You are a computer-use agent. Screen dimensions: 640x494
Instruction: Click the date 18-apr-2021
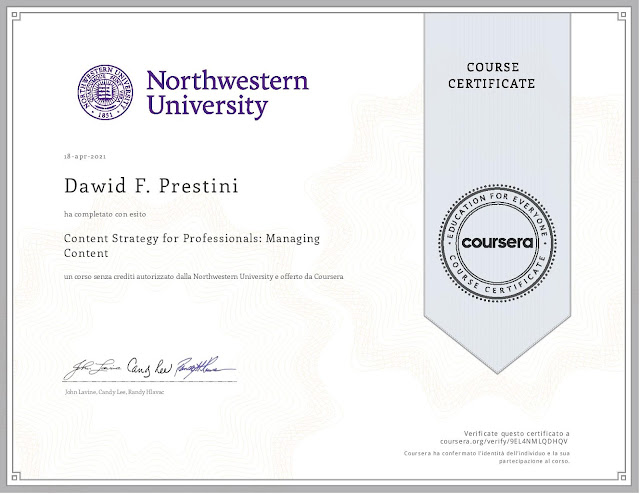pyautogui.click(x=85, y=156)
